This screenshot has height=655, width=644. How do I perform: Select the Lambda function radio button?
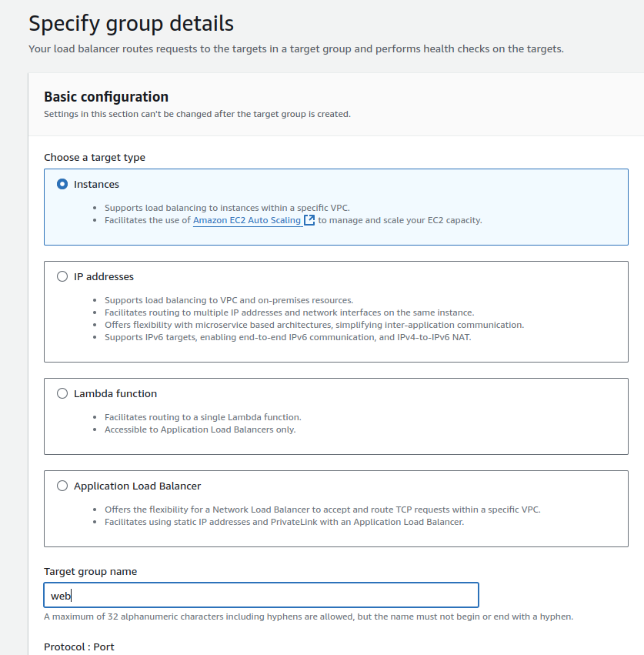(62, 394)
